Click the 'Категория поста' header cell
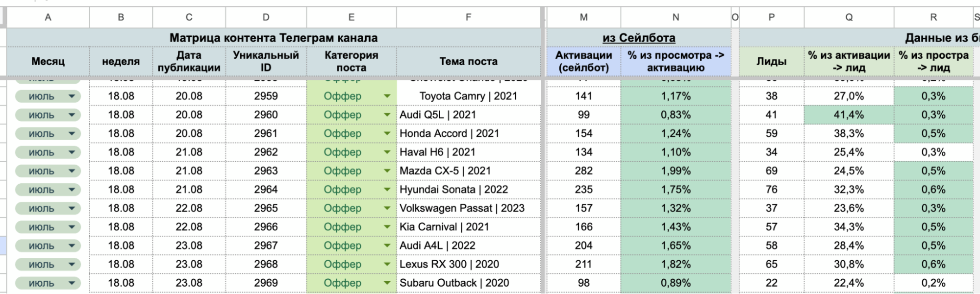 coord(352,61)
